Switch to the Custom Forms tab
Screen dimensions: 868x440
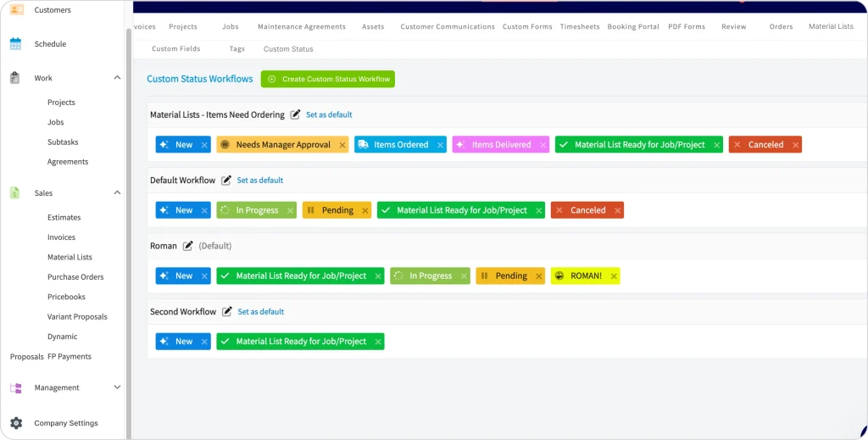(x=527, y=26)
